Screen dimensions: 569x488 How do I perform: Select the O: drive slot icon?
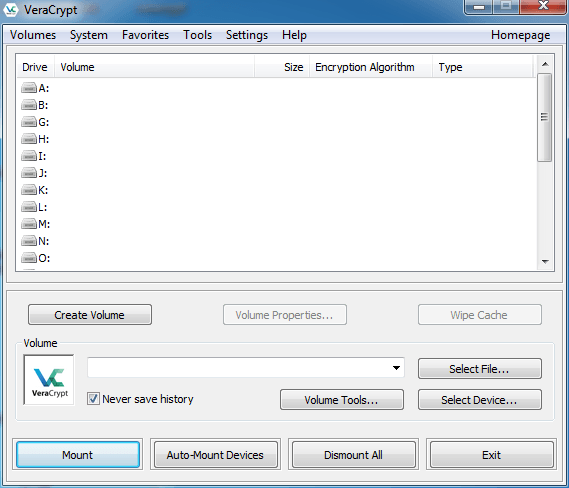coord(29,258)
